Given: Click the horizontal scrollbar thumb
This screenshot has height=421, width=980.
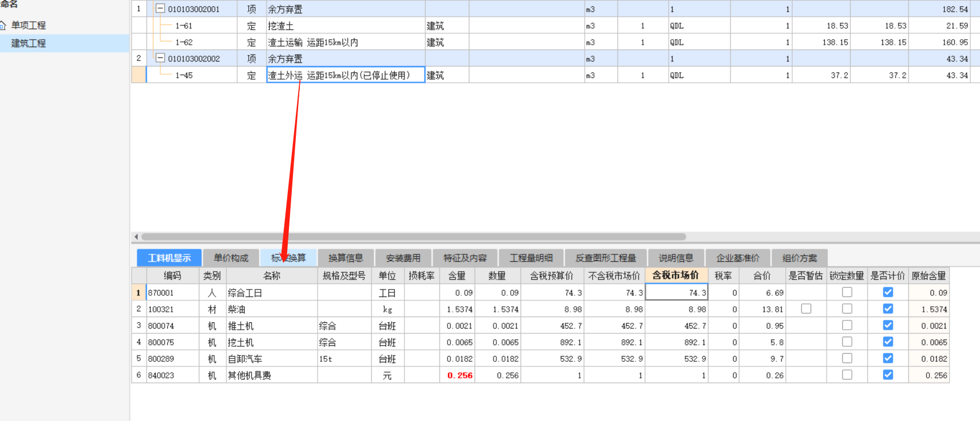Looking at the screenshot, I should pos(414,237).
